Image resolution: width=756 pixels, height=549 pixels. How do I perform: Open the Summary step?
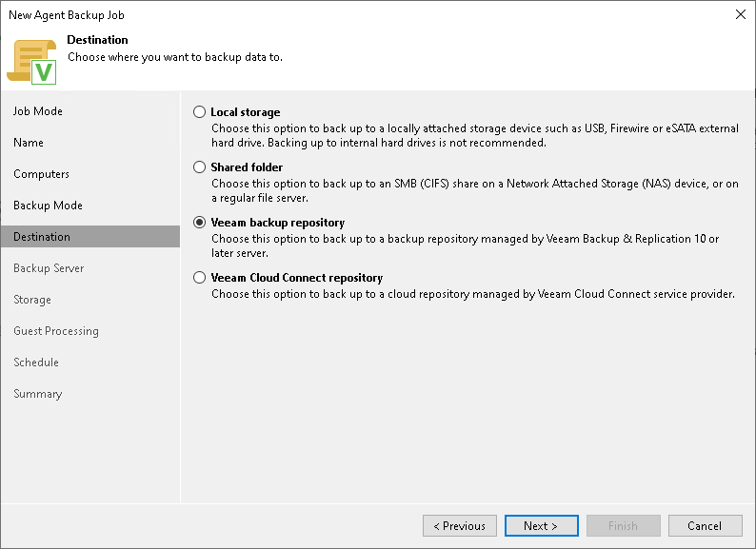[x=37, y=394]
